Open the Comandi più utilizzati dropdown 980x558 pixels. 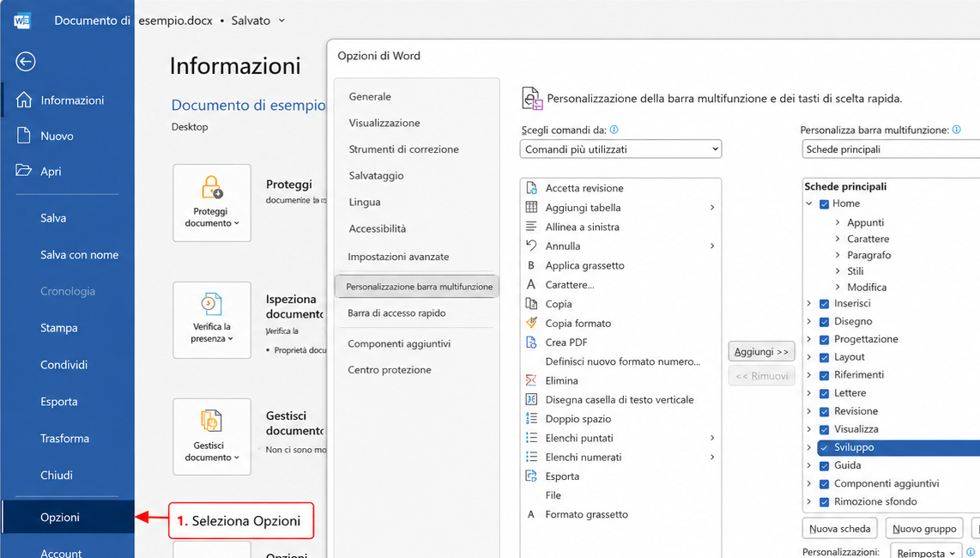coord(620,149)
